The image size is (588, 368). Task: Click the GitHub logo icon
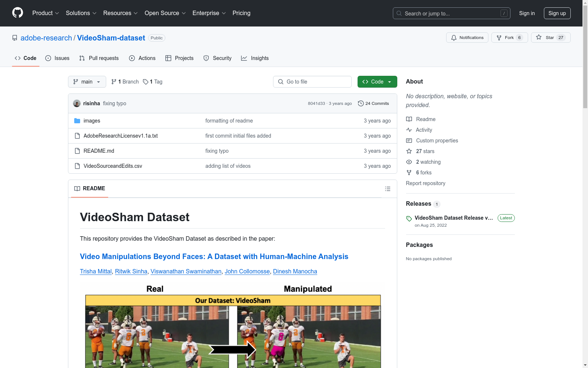coord(18,13)
